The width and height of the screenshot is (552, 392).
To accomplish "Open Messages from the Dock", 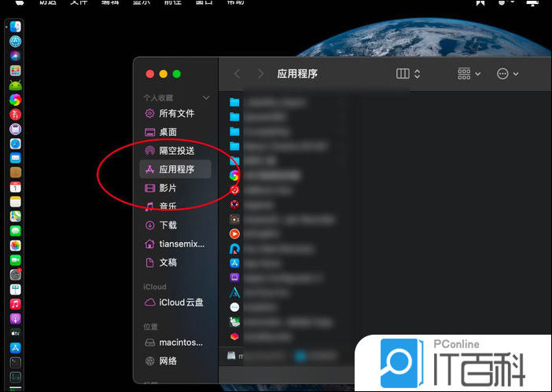I will [x=15, y=231].
